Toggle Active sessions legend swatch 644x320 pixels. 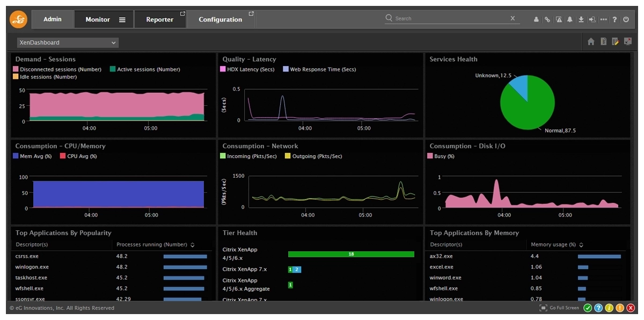(x=113, y=69)
